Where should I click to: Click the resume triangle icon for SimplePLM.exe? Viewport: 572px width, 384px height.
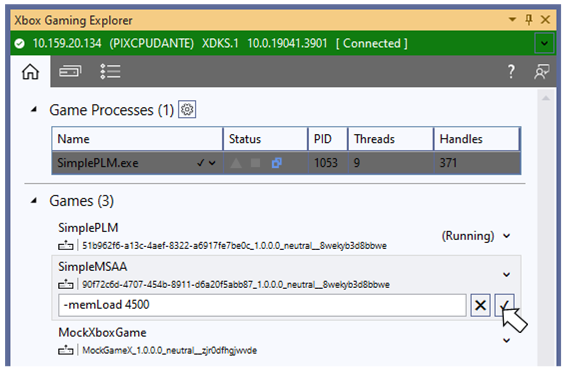[236, 163]
